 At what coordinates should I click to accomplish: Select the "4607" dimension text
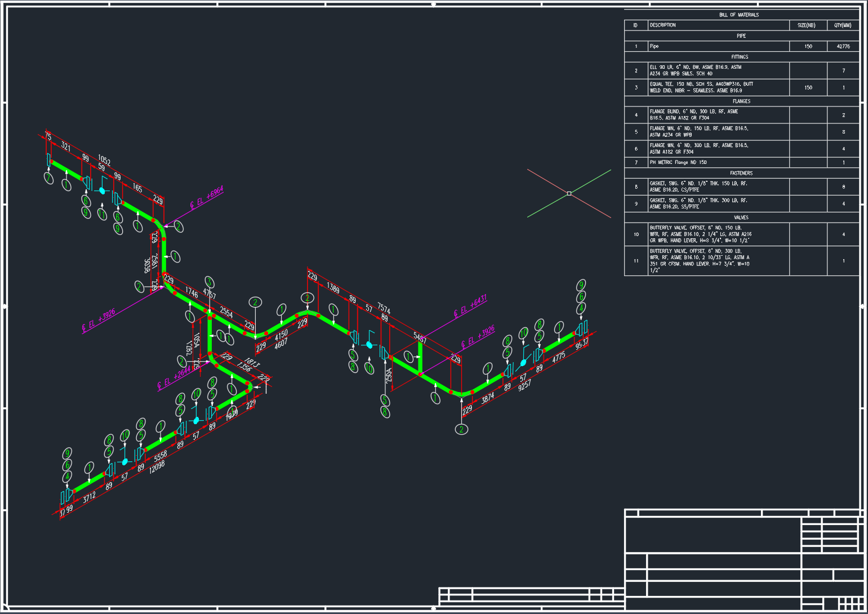281,344
